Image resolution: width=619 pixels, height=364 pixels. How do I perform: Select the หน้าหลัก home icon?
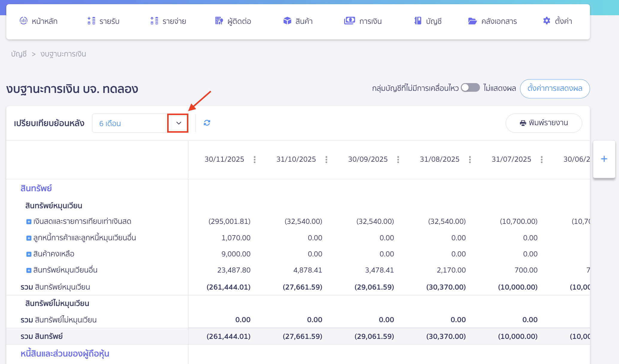(x=24, y=21)
